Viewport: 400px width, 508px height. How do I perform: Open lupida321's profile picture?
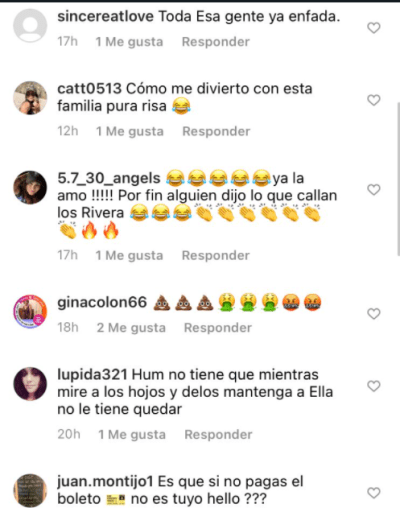click(30, 384)
